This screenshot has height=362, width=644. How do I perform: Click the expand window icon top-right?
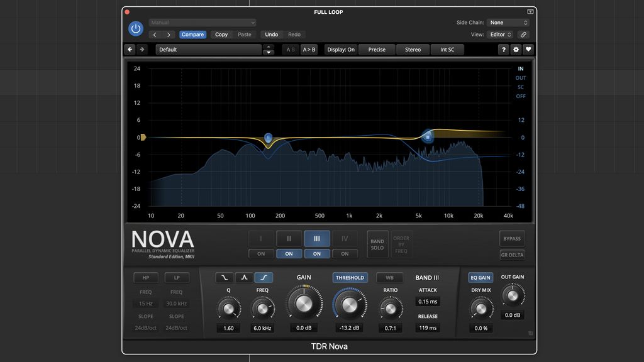[x=530, y=11]
